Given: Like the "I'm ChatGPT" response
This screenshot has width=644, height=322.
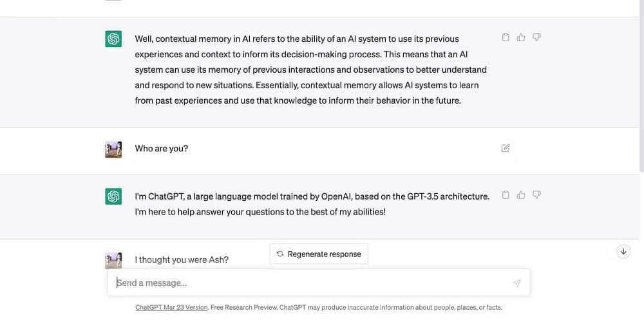Looking at the screenshot, I should pyautogui.click(x=521, y=194).
